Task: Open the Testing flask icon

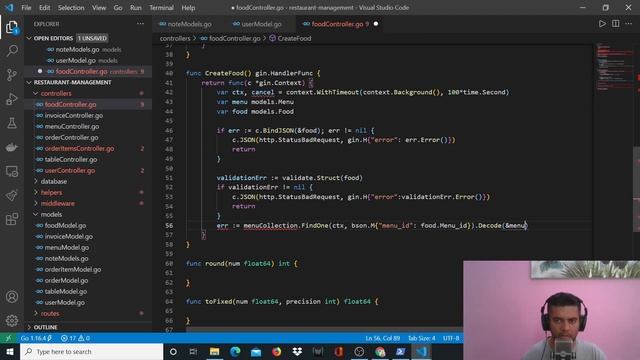Action: point(12,123)
